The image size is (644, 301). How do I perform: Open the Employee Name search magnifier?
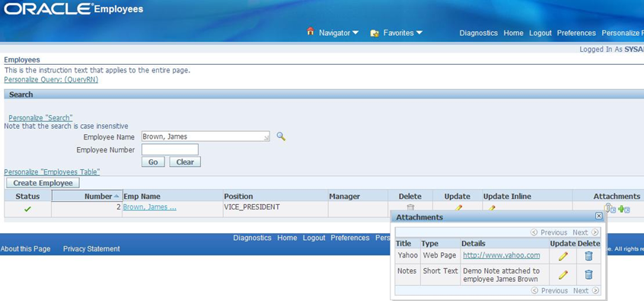click(281, 136)
